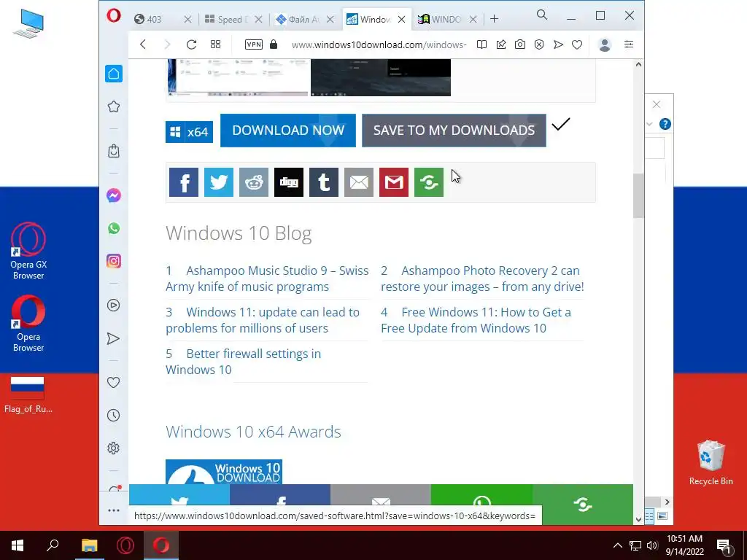747x560 pixels.
Task: Open Free Windows 11 update link
Action: 476,320
